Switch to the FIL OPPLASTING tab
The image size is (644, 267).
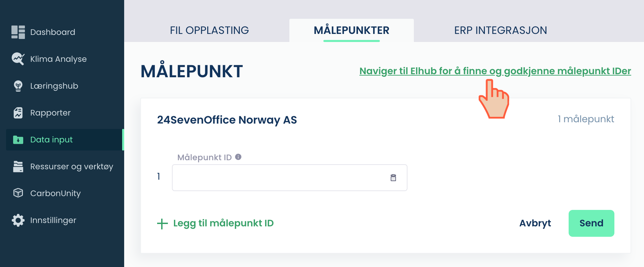coord(209,30)
